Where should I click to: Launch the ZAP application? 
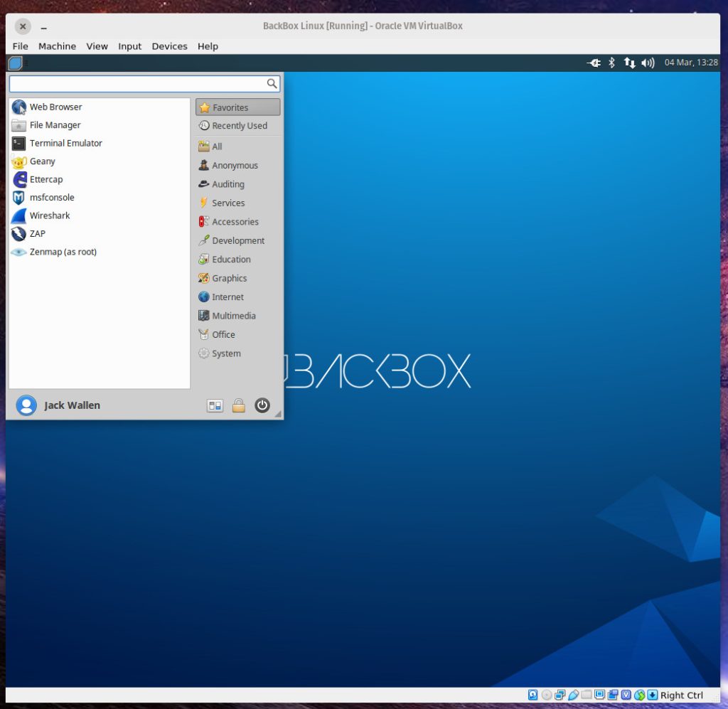37,233
